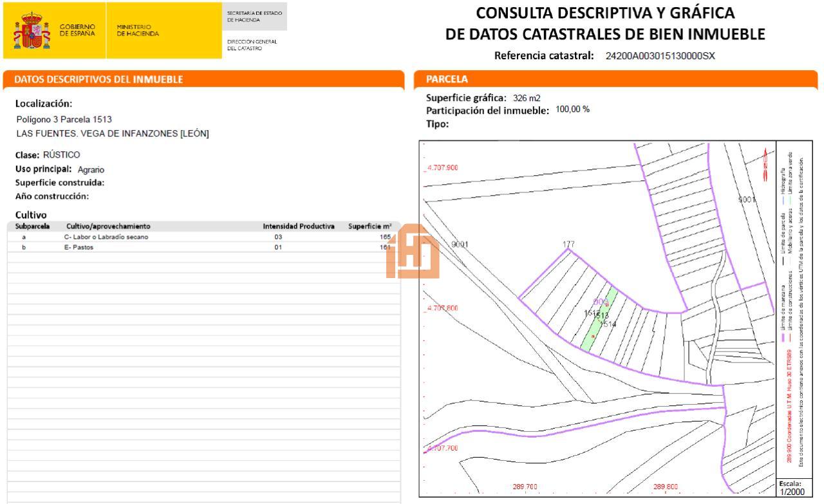Click 'SECRETARÍA DE ESTADO DE HACIENDA' box
Image resolution: width=824 pixels, height=504 pixels.
click(x=254, y=17)
